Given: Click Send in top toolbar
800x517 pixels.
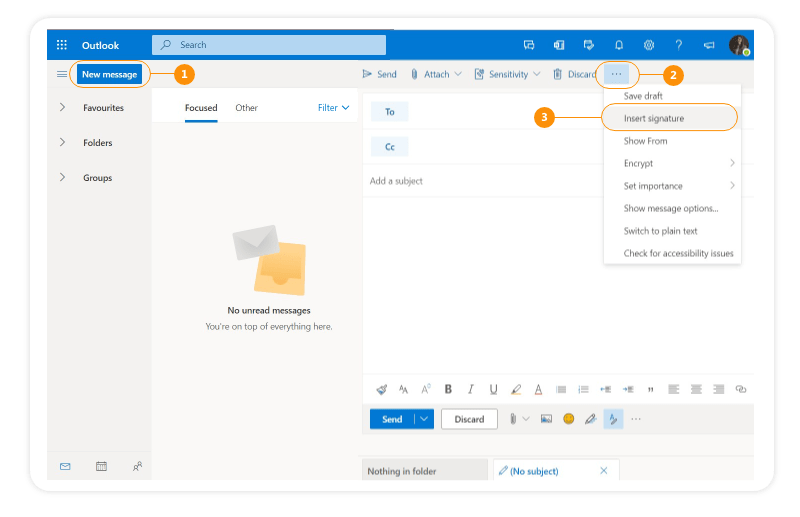Looking at the screenshot, I should pos(379,75).
